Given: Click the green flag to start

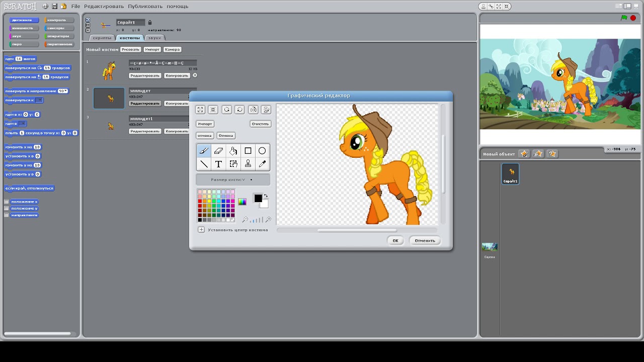Looking at the screenshot, I should click(x=624, y=18).
